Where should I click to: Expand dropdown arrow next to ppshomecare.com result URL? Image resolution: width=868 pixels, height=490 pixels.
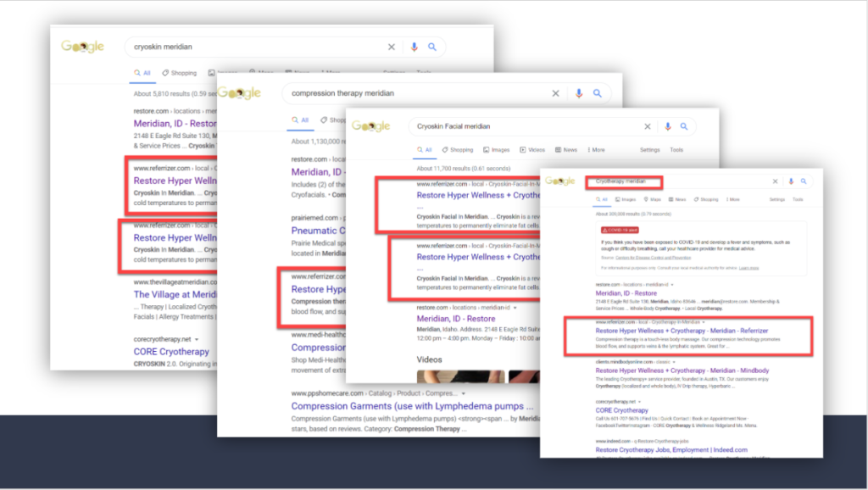point(464,394)
